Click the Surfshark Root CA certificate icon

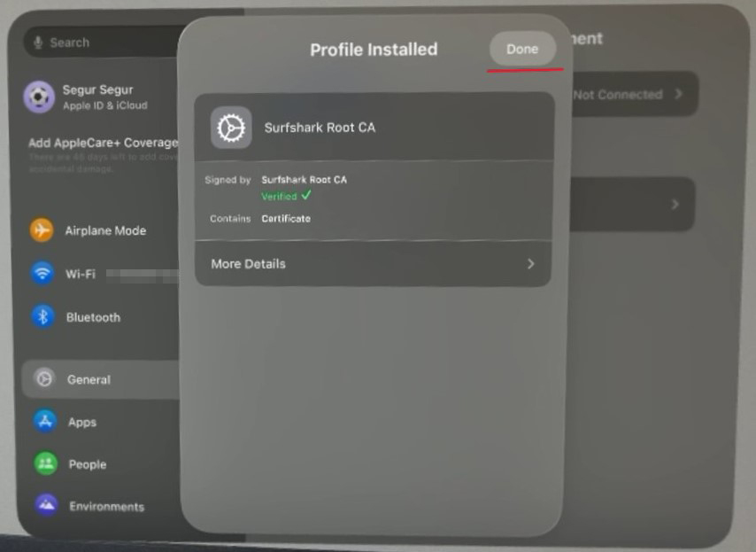229,127
